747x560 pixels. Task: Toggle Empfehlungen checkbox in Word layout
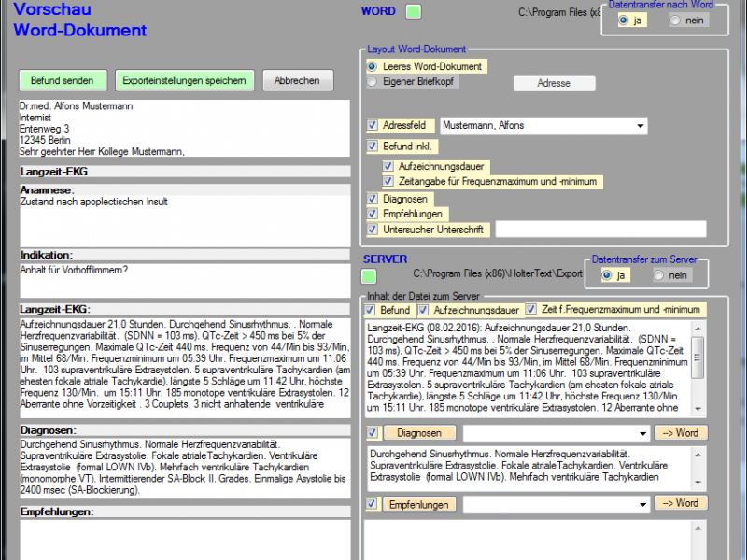[373, 214]
